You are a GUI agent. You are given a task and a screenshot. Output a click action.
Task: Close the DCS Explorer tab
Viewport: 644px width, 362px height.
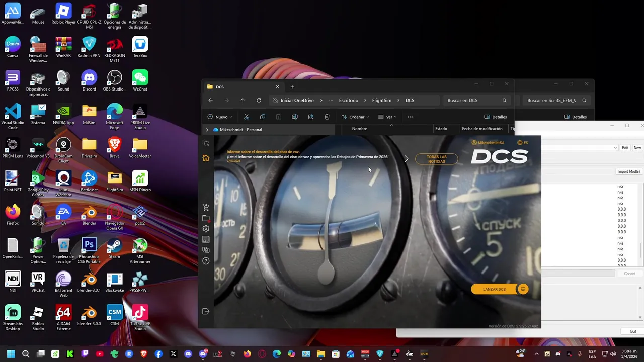tap(277, 87)
